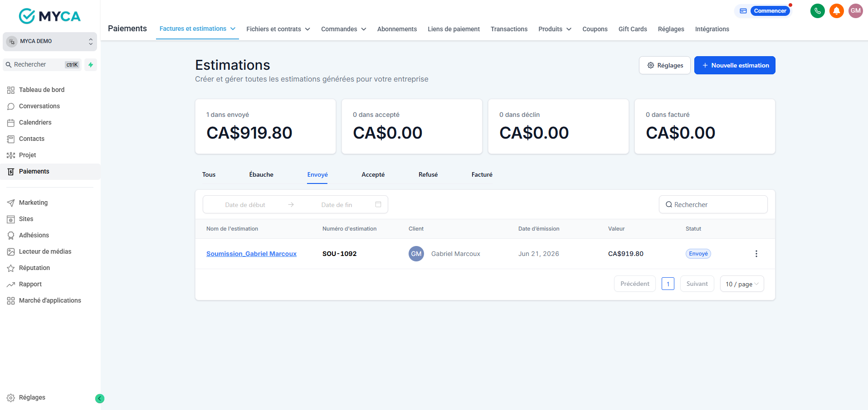
Task: Click the Rapport trend line icon
Action: pos(11,285)
